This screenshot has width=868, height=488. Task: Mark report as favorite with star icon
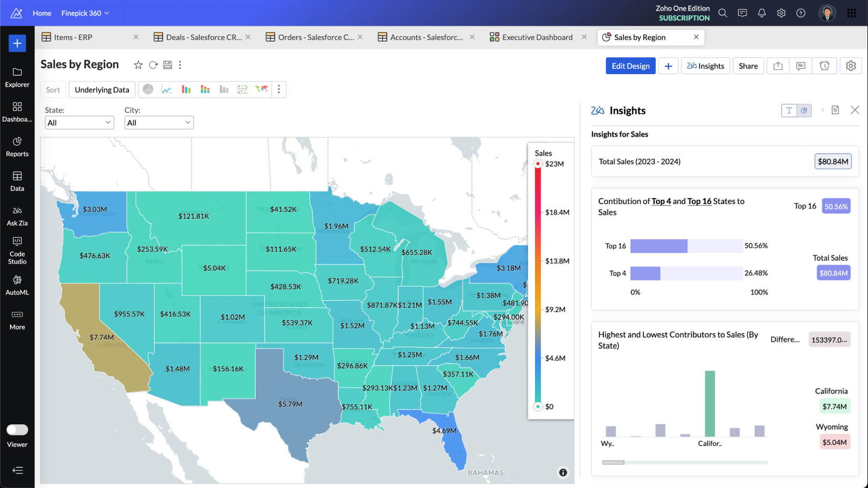coord(138,65)
